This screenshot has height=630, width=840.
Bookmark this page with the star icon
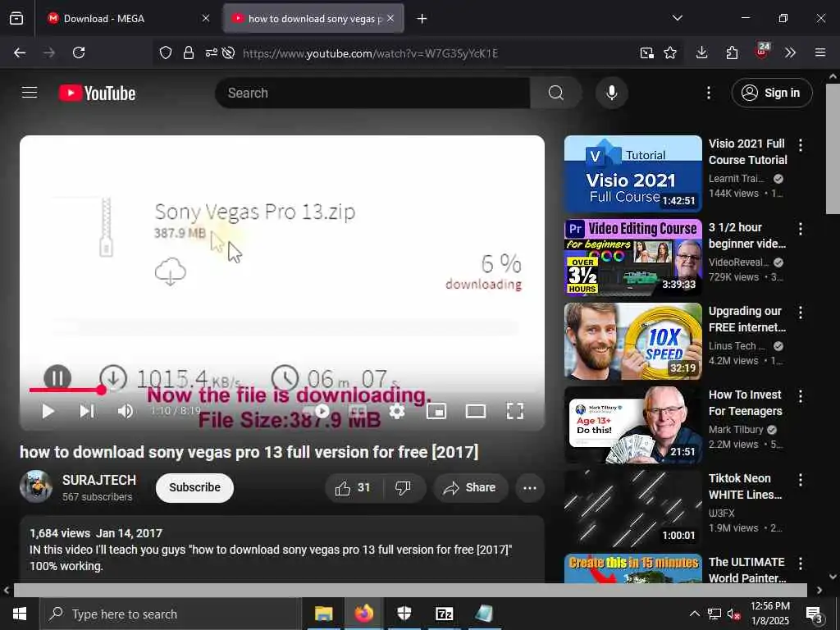click(x=670, y=52)
